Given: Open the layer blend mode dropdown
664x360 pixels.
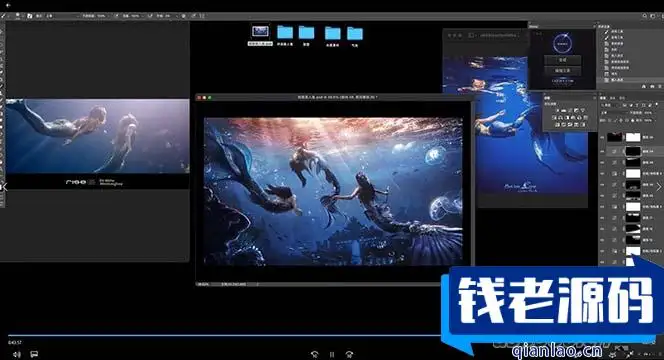Looking at the screenshot, I should (x=615, y=113).
